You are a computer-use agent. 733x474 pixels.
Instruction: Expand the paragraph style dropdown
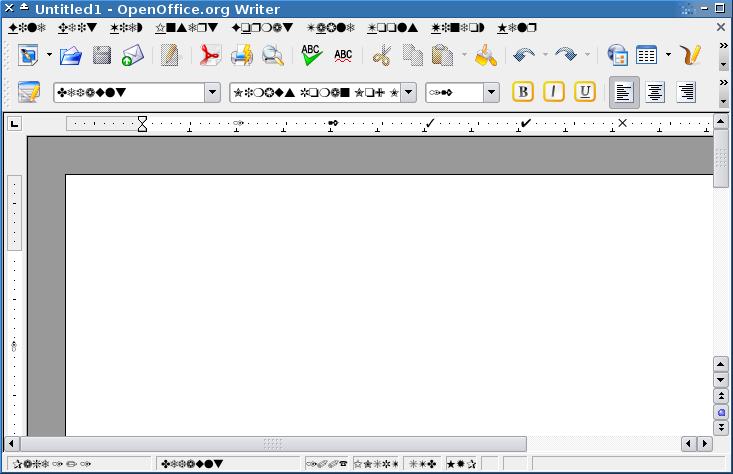coord(212,93)
